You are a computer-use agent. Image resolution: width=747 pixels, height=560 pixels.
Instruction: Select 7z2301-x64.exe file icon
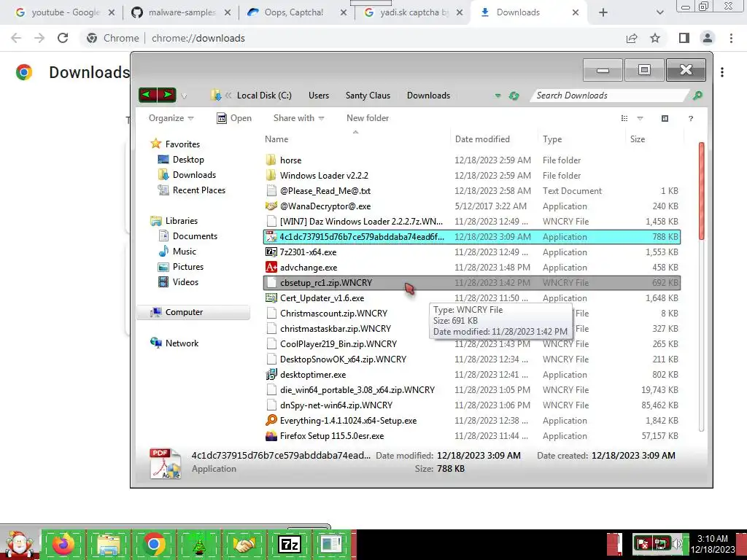tap(271, 252)
